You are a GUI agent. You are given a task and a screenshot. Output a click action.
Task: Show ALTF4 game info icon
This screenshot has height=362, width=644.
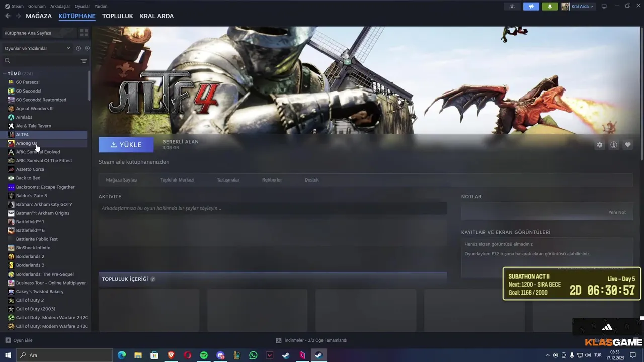pyautogui.click(x=614, y=145)
